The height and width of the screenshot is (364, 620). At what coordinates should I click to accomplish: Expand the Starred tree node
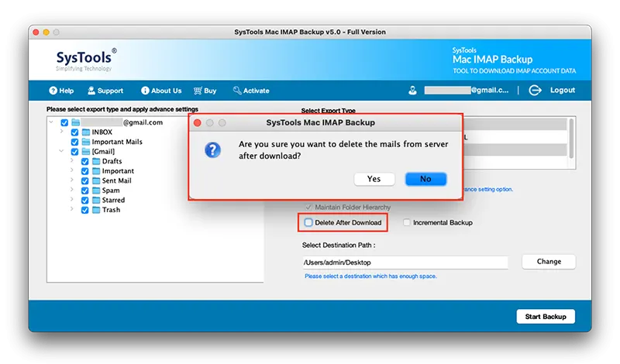coord(72,200)
